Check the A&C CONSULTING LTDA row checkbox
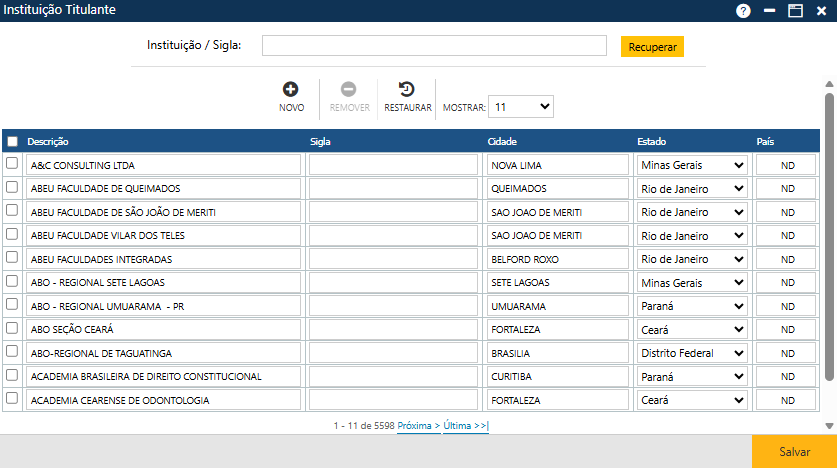Screen dimensions: 837x468 point(13,164)
